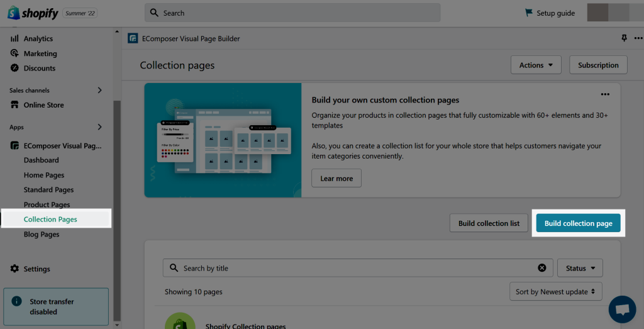This screenshot has height=329, width=644.
Task: Click the top Search input field
Action: [292, 13]
